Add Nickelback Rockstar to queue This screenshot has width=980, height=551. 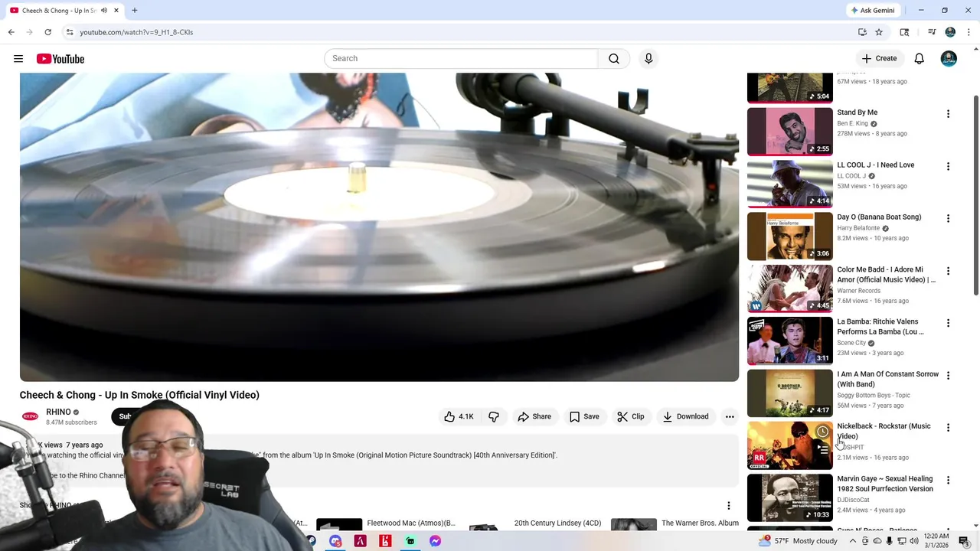[x=823, y=450]
